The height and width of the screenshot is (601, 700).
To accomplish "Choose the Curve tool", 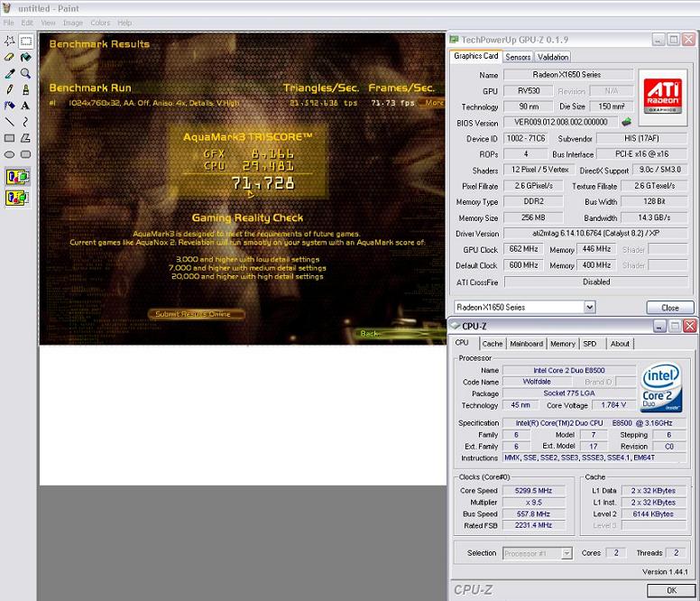I will coord(26,122).
